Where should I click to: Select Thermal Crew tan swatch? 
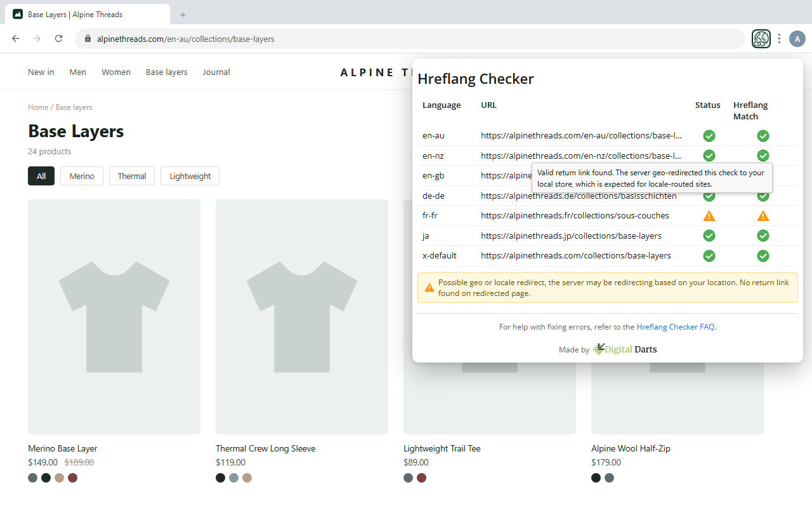click(x=247, y=478)
